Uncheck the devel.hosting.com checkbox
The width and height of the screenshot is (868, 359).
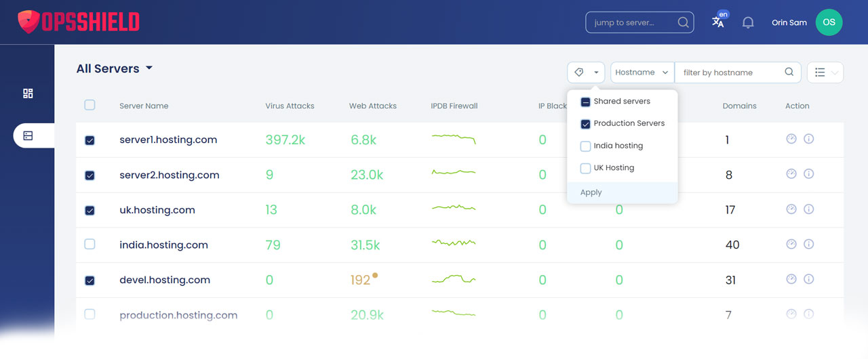click(x=90, y=280)
